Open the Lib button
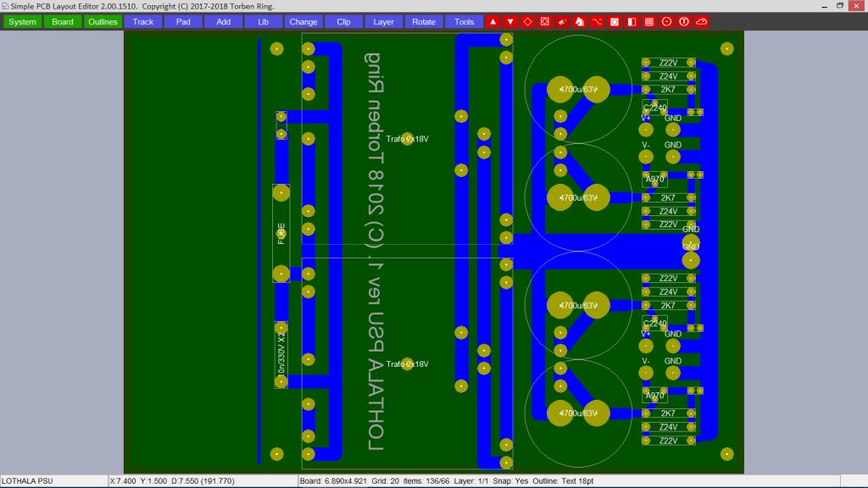 [x=264, y=21]
